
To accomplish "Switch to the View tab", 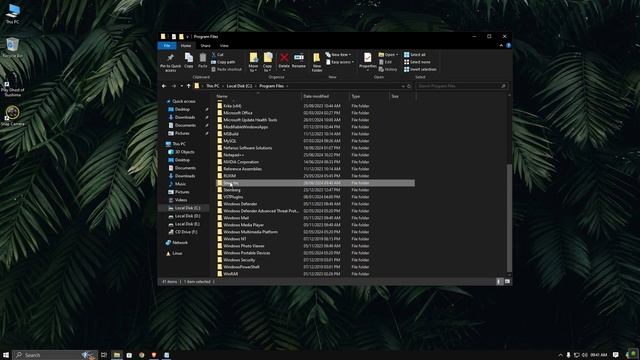I will [x=224, y=46].
